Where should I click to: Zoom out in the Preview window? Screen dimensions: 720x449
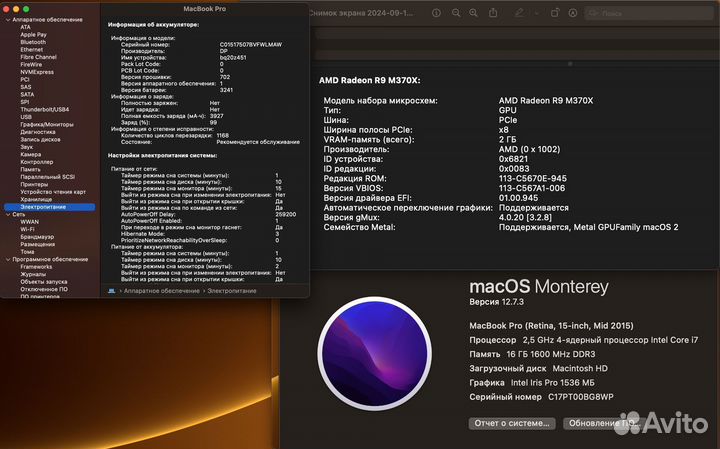pos(456,13)
